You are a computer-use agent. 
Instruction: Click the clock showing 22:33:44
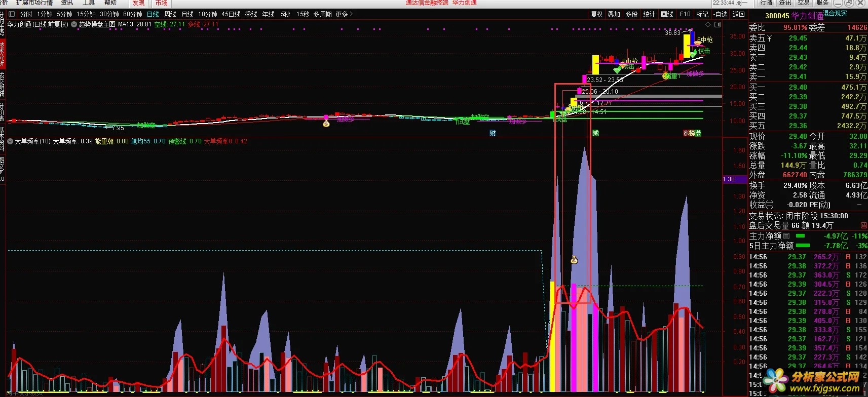pyautogui.click(x=724, y=3)
